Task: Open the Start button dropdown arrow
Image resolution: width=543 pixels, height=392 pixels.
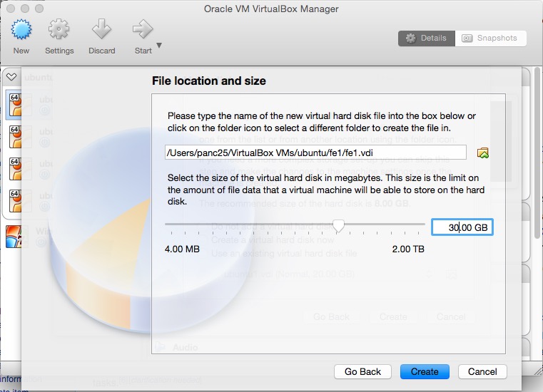Action: click(159, 46)
